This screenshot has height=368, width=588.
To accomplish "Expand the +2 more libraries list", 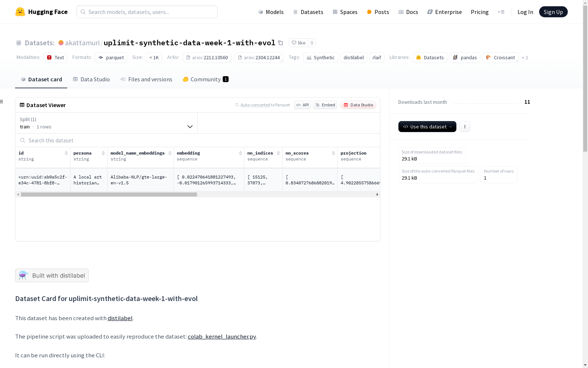I will pos(525,57).
